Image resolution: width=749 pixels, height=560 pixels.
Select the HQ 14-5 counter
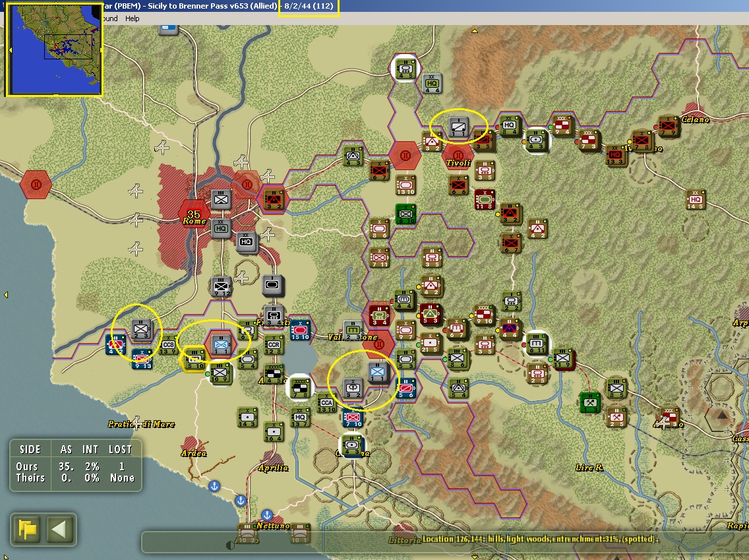696,200
